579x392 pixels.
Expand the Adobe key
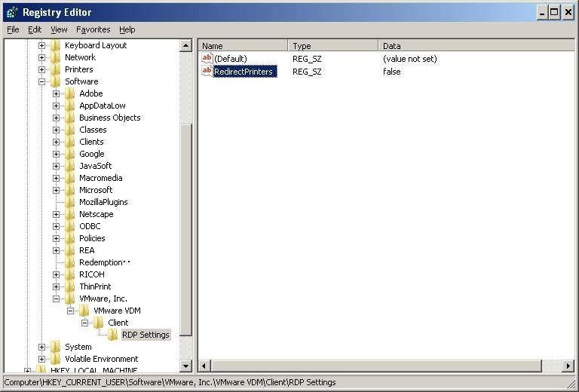(56, 93)
